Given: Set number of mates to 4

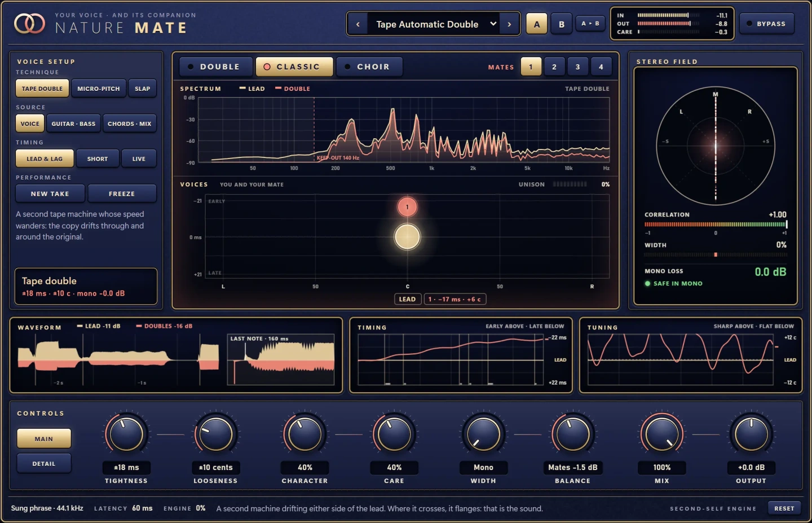Looking at the screenshot, I should [601, 67].
